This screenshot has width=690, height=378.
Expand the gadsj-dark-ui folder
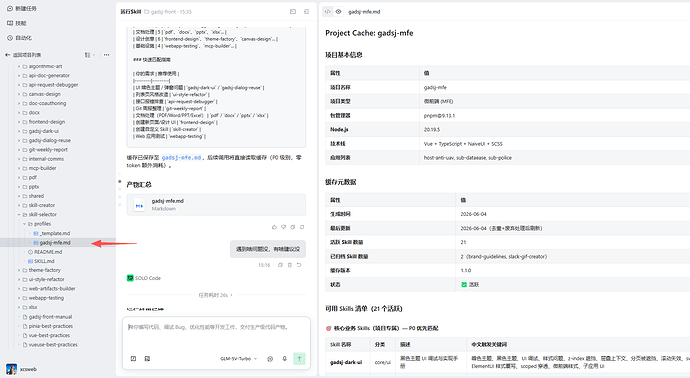pos(19,131)
